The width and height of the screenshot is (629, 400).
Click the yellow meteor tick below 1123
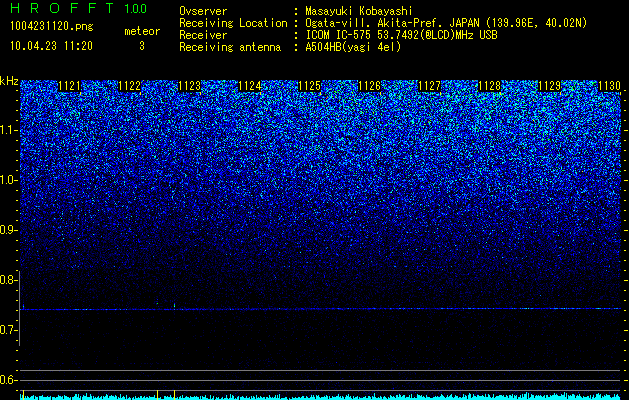pos(174,394)
